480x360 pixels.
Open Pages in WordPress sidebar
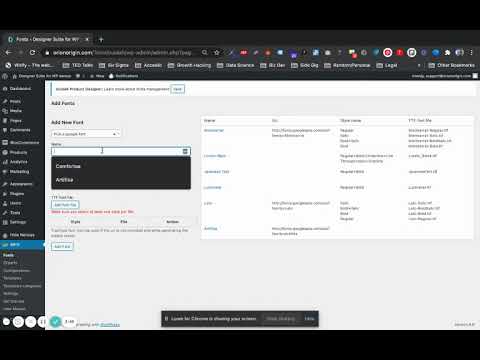[x=15, y=120]
